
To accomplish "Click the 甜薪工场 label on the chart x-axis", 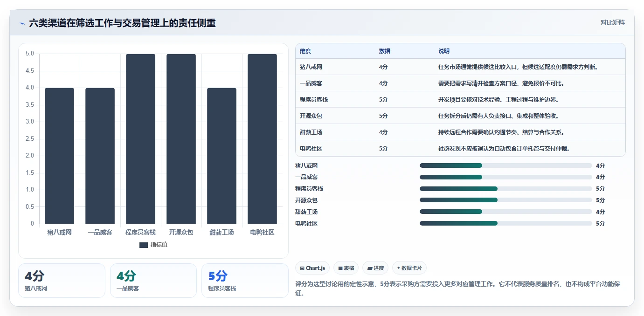I will 222,232.
